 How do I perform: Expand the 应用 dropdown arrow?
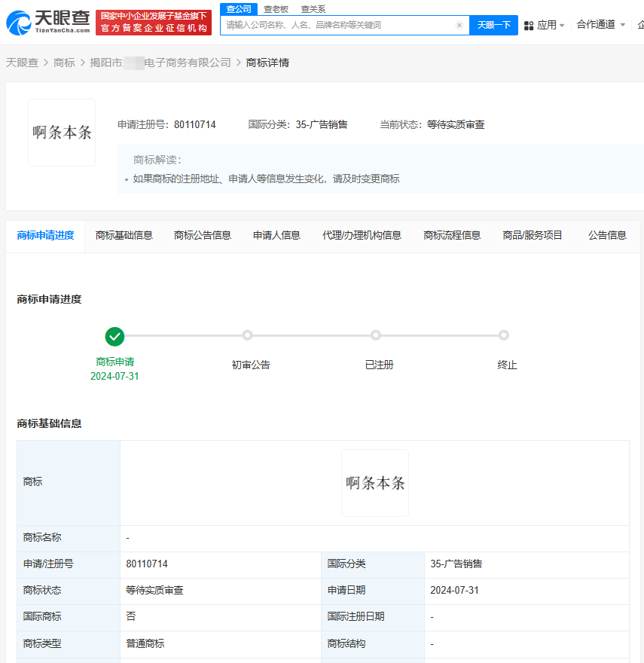[562, 26]
